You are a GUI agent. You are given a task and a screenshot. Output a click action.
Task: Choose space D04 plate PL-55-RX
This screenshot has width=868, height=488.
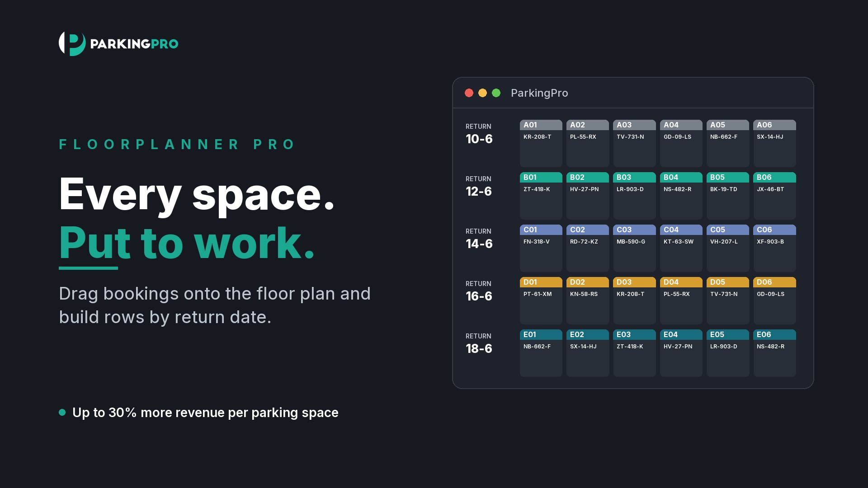[681, 300]
